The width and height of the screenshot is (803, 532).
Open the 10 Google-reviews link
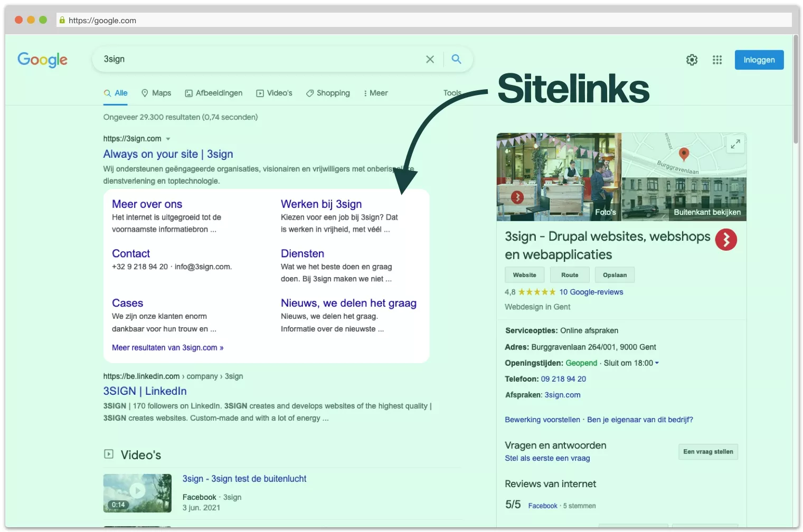591,292
